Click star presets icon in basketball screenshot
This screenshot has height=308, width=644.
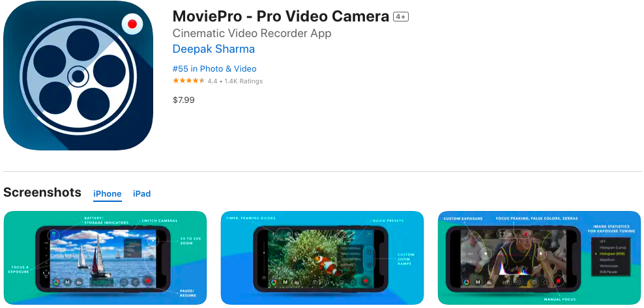[x=545, y=282]
